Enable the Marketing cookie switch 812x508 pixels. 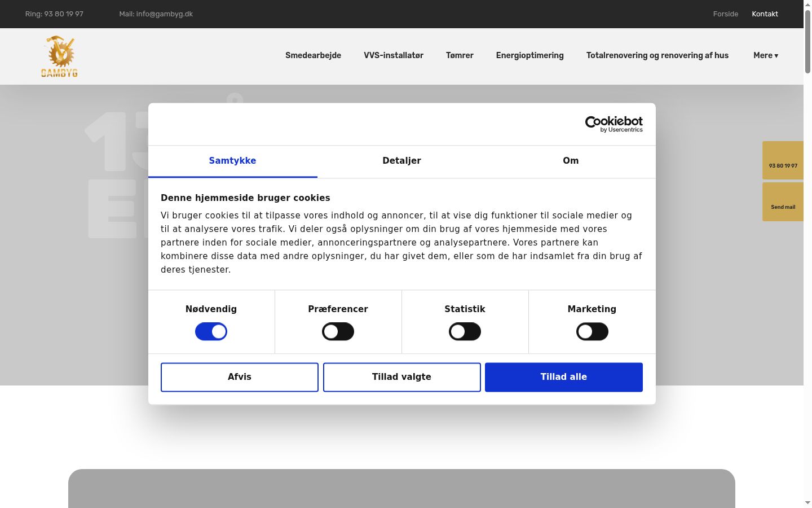pyautogui.click(x=592, y=331)
